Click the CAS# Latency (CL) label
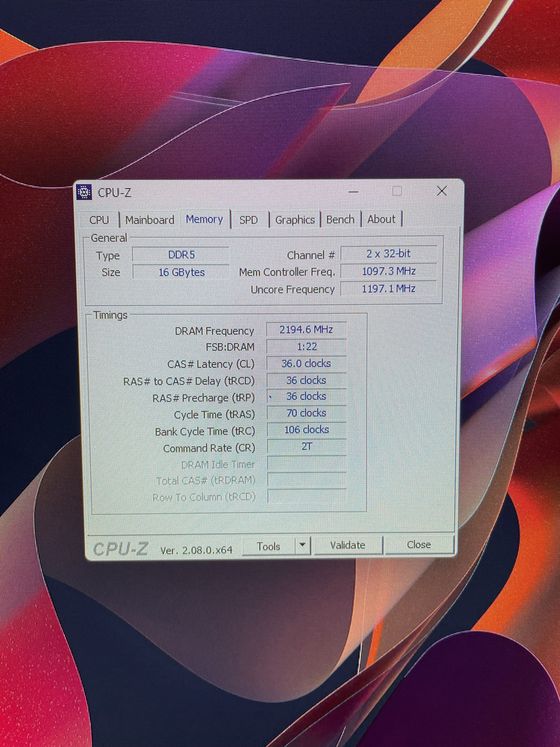560x747 pixels. 211,364
